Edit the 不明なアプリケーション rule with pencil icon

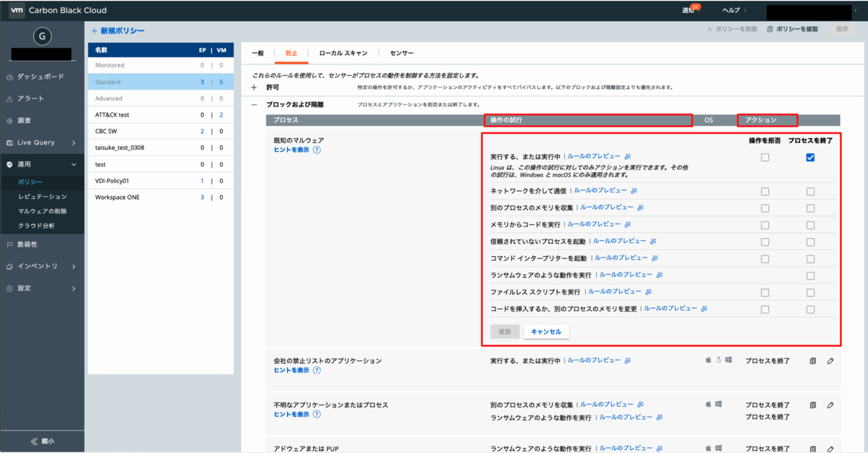coord(830,405)
